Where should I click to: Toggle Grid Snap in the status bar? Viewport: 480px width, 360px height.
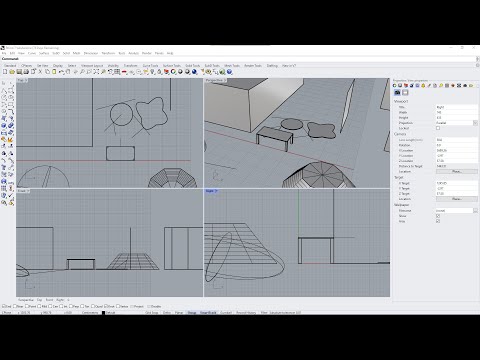coord(152,313)
